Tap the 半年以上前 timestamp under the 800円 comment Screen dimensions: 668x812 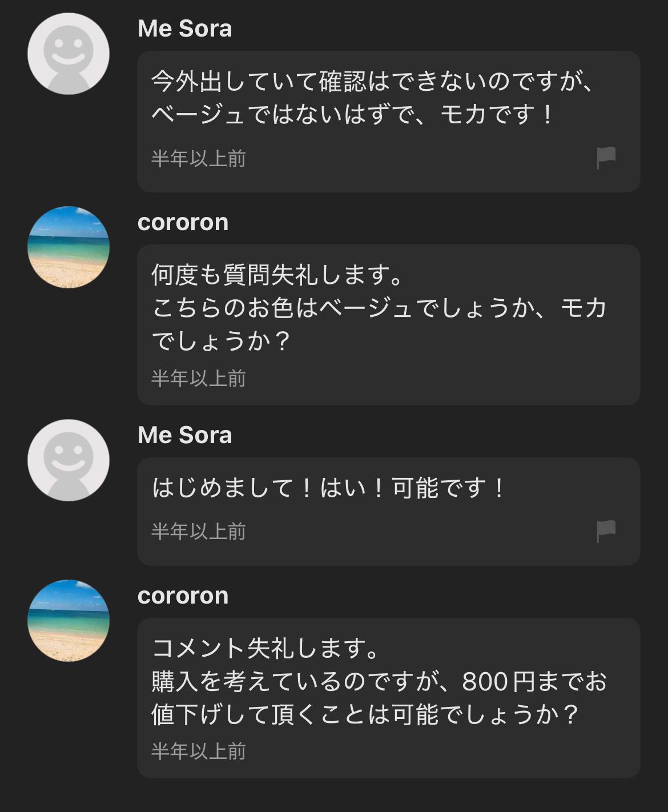pyautogui.click(x=198, y=751)
